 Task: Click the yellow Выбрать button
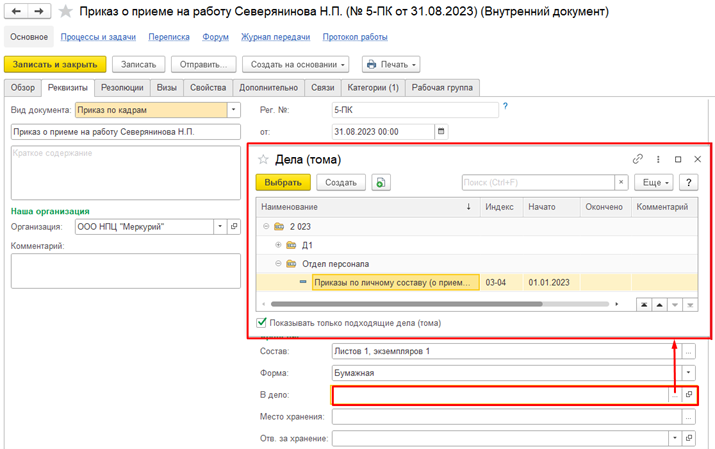(x=283, y=182)
